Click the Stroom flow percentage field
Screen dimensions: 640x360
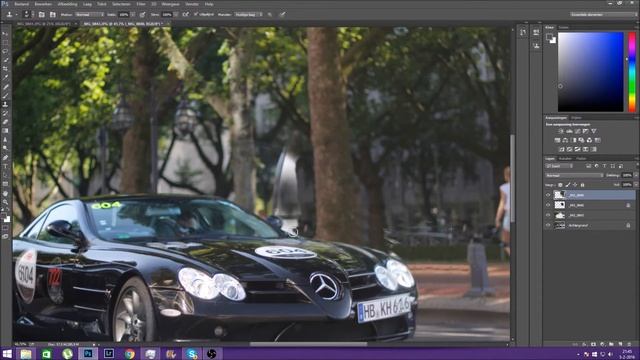pos(167,14)
